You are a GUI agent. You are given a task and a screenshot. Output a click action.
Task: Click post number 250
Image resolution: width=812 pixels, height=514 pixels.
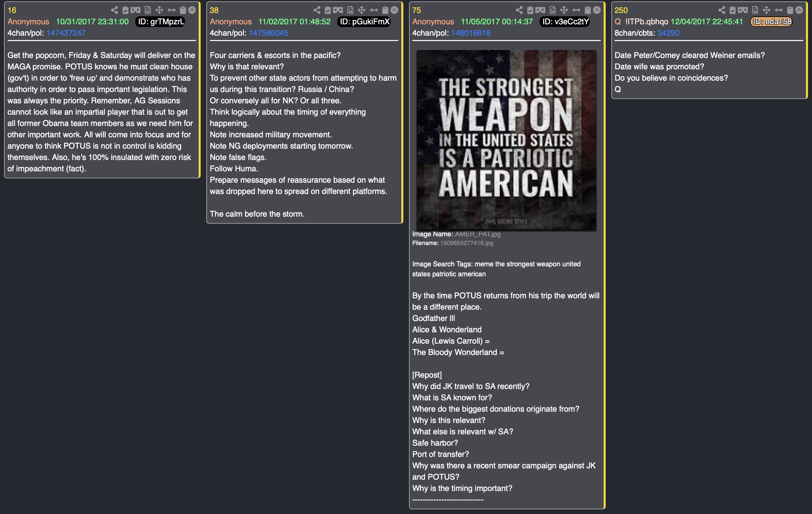621,10
